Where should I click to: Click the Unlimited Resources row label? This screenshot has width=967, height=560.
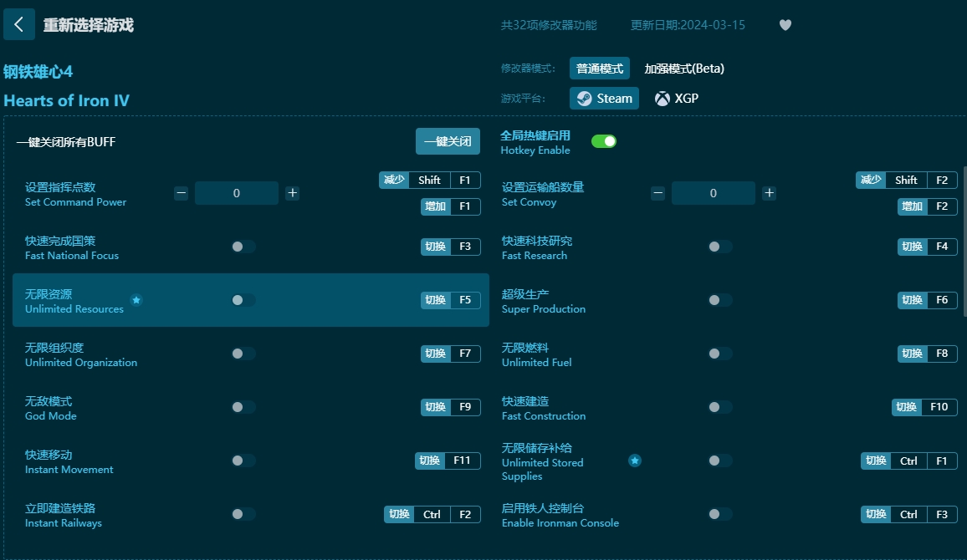coord(74,301)
